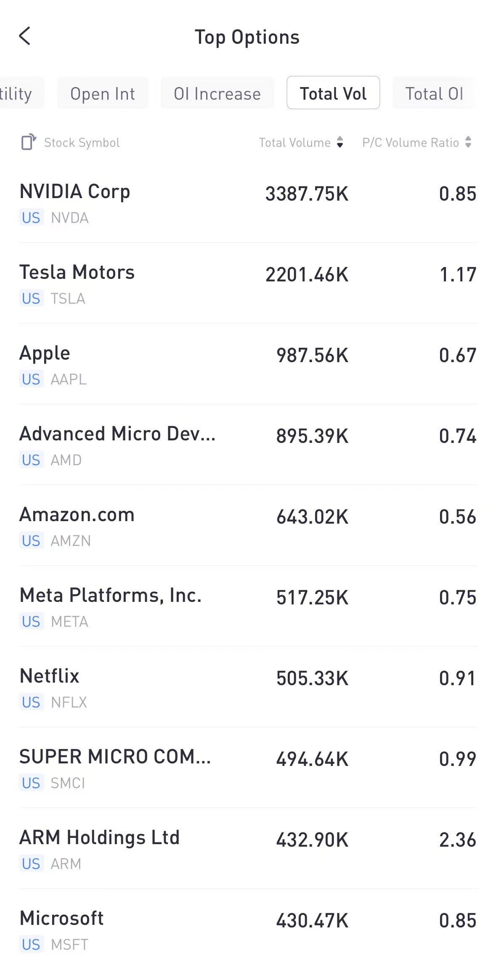Tap the rotate layout icon beside Stock Symbol
496x980 pixels.
tap(29, 142)
